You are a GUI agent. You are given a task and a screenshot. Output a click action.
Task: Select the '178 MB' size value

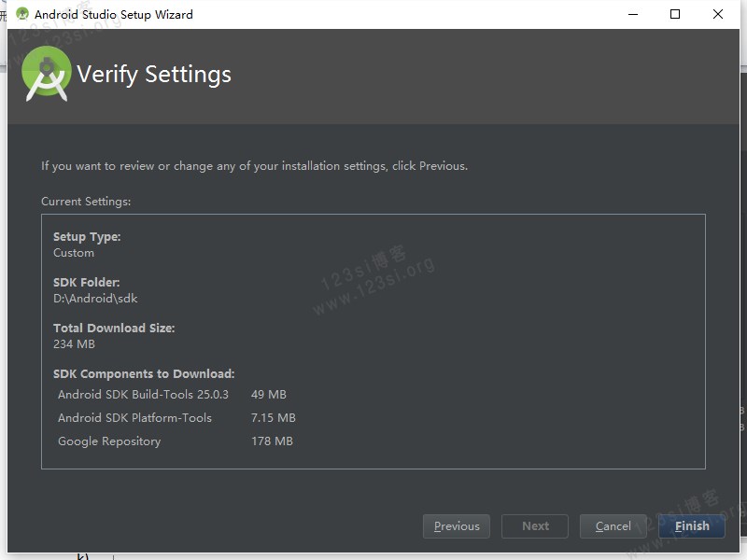272,441
